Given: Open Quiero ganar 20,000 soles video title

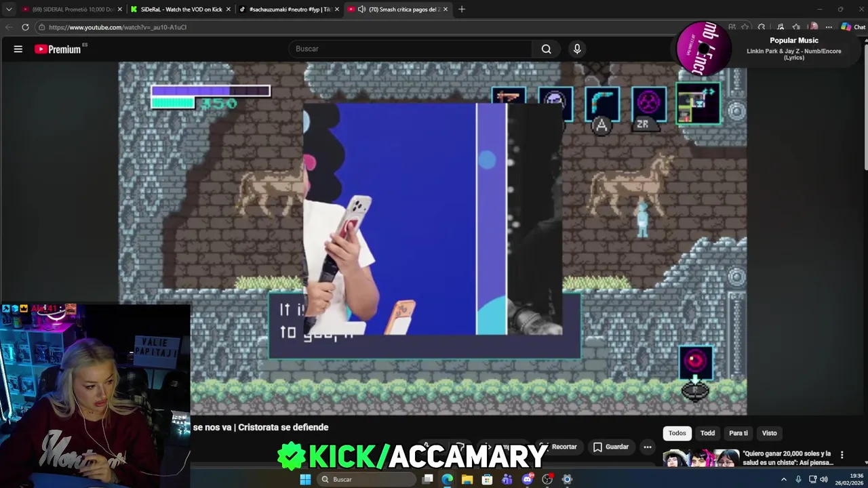Looking at the screenshot, I should (787, 457).
